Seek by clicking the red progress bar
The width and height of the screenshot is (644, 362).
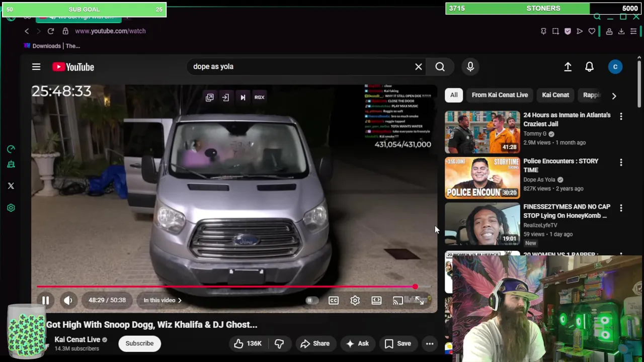tap(225, 287)
